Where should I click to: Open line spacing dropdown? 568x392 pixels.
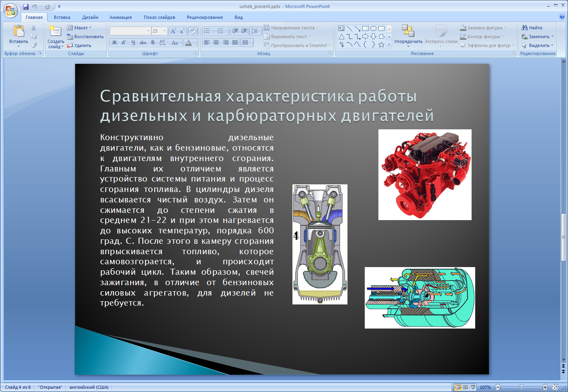point(255,31)
